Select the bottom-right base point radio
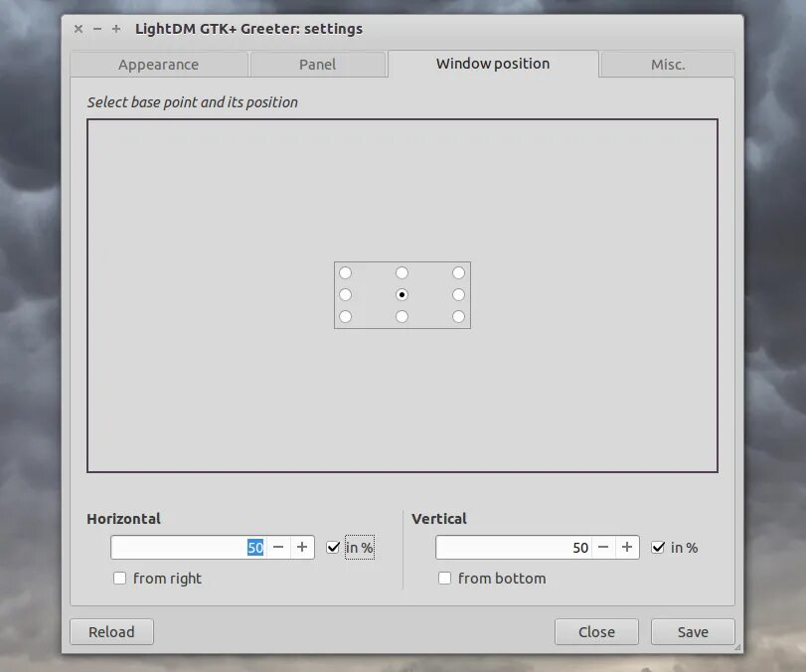806x672 pixels. point(458,317)
